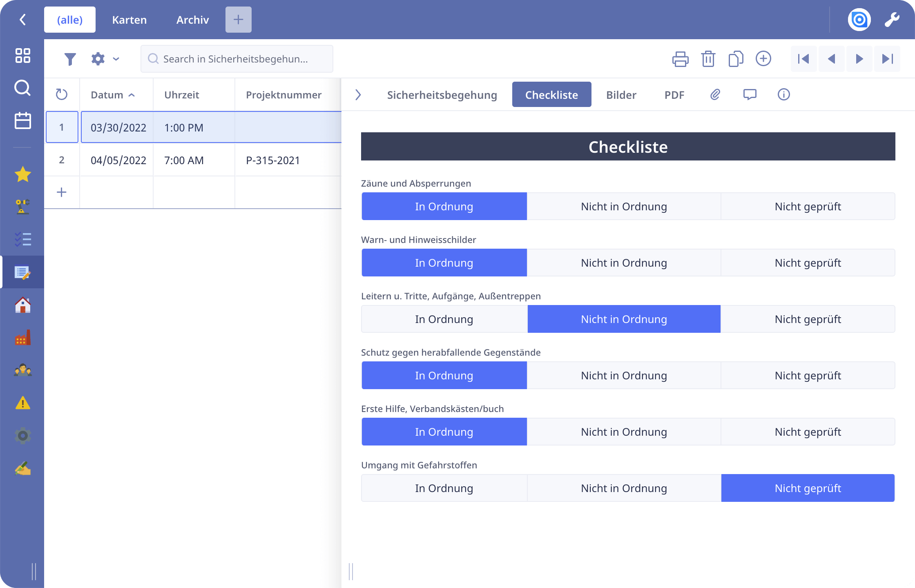Click project number P-315-2021 cell

coord(288,160)
